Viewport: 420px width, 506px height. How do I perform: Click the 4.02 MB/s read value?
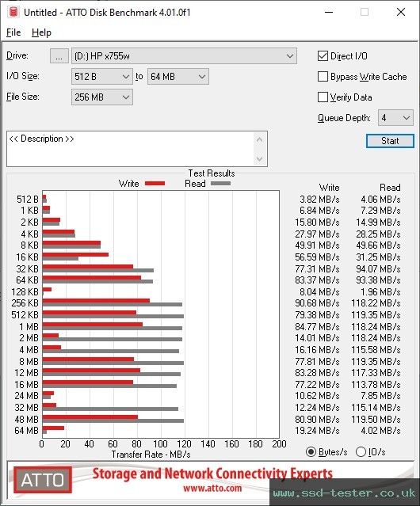click(380, 431)
